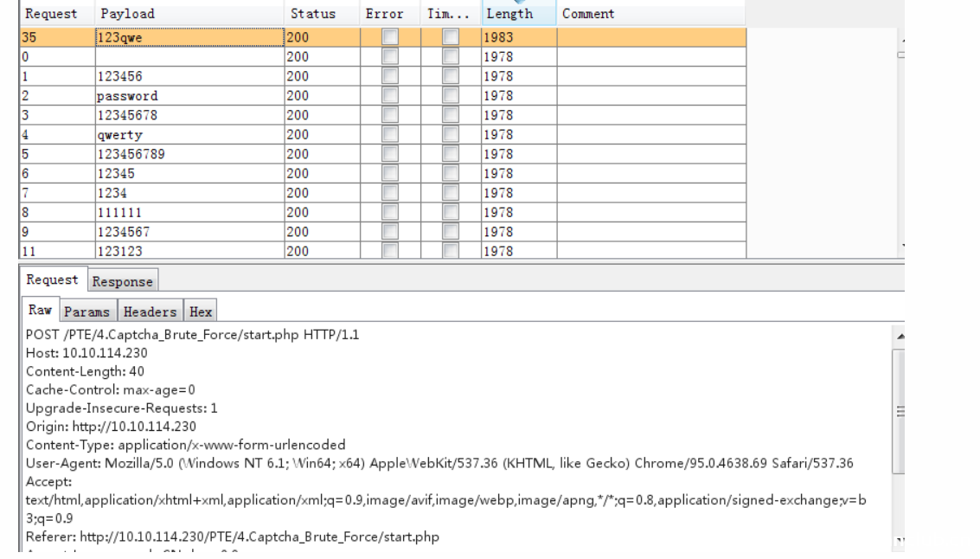
Task: Switch to the Hex tab
Action: pos(201,312)
